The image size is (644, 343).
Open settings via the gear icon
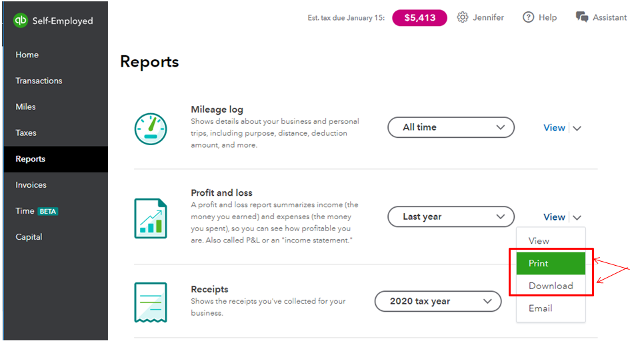coord(463,17)
